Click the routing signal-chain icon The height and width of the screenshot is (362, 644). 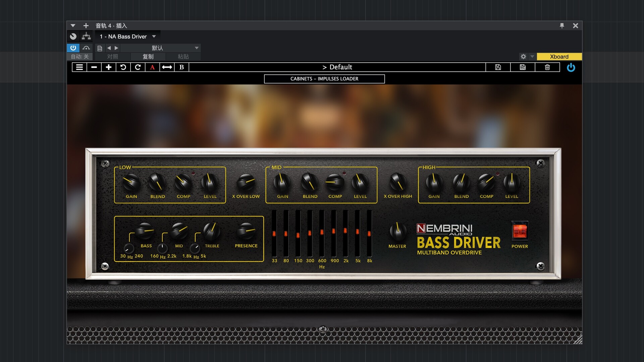[x=86, y=36]
